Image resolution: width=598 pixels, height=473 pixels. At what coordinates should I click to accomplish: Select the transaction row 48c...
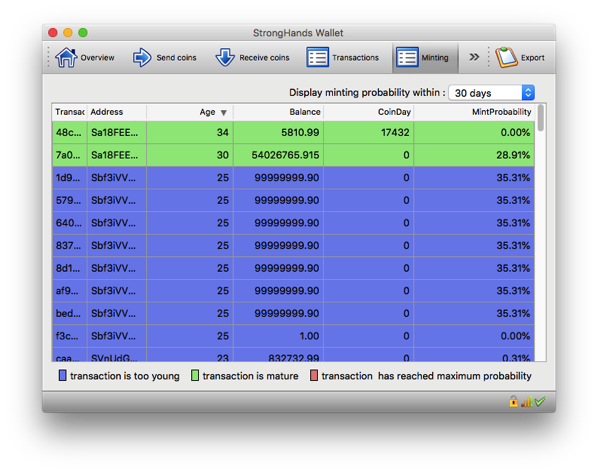pos(293,132)
